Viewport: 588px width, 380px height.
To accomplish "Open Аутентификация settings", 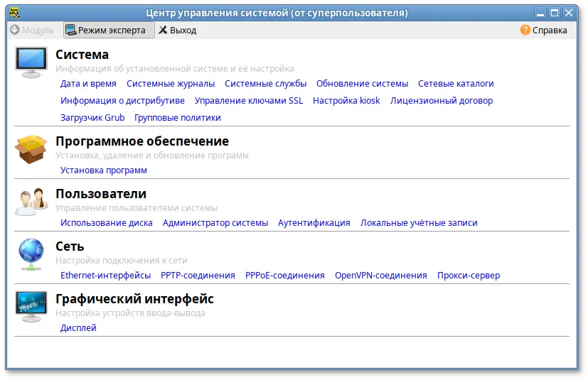I will click(x=314, y=222).
